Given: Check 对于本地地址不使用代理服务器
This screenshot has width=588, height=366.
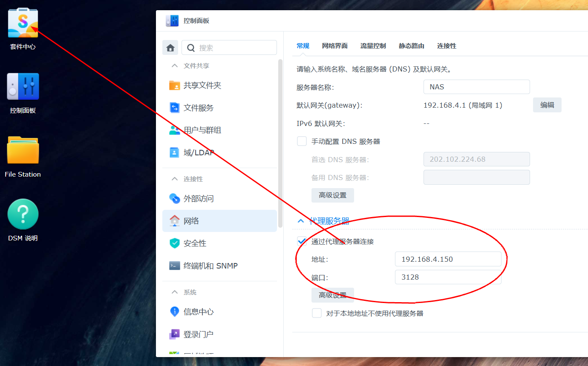Looking at the screenshot, I should click(x=317, y=313).
